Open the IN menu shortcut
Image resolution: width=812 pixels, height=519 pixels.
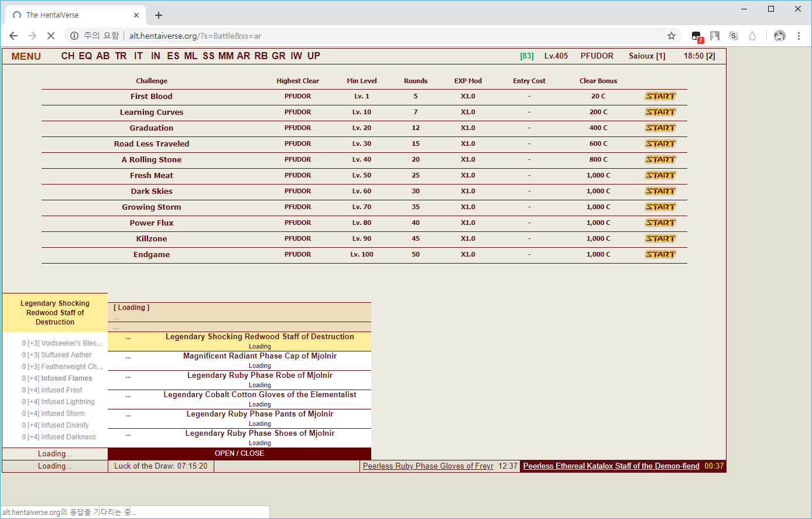click(x=155, y=56)
